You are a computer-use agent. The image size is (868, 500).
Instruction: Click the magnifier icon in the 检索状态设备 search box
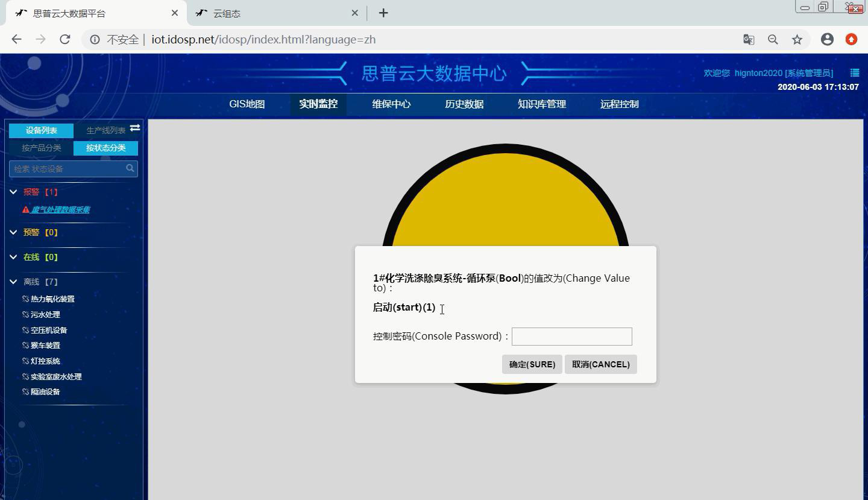[130, 168]
